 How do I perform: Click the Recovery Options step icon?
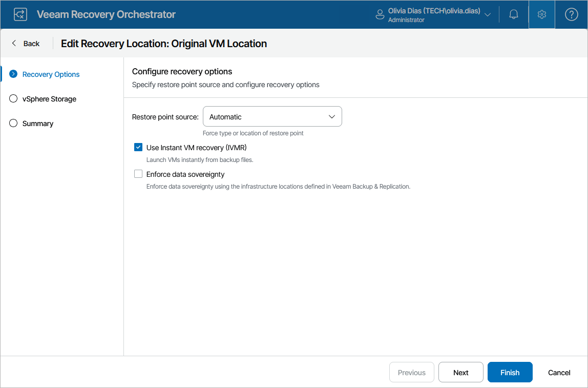click(13, 74)
